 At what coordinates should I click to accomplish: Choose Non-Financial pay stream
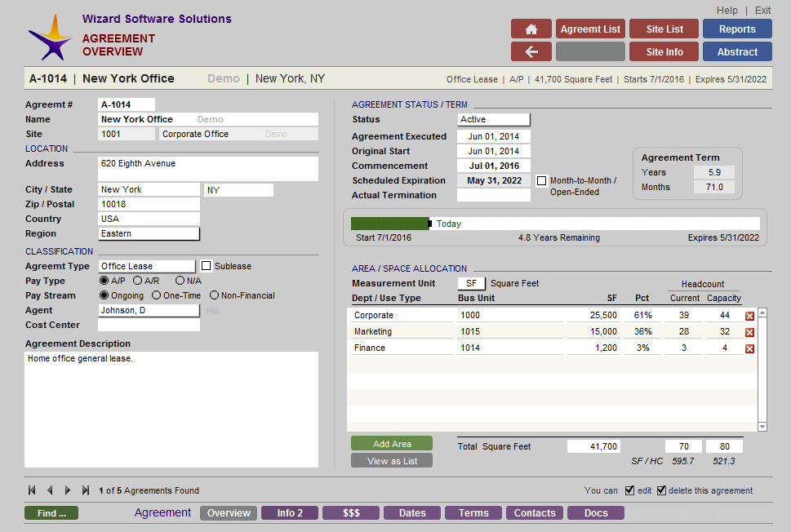point(214,295)
